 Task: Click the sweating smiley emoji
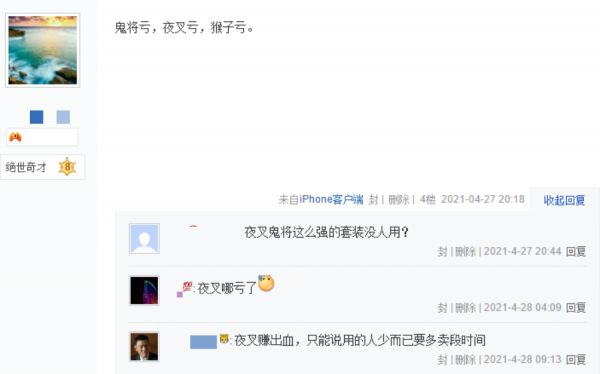coord(266,283)
